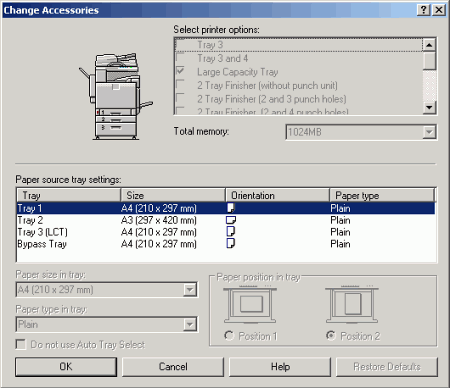Click the Cancel button

(x=173, y=367)
